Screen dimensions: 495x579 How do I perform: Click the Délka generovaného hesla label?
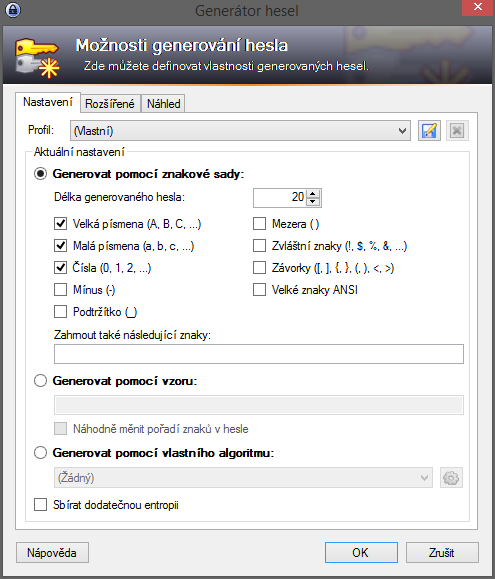coord(119,197)
